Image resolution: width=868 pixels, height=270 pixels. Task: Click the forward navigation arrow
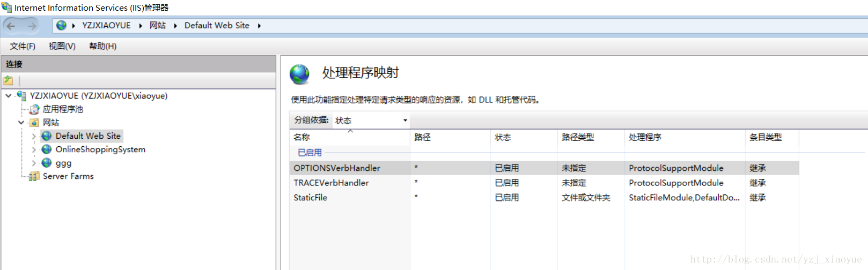[32, 26]
